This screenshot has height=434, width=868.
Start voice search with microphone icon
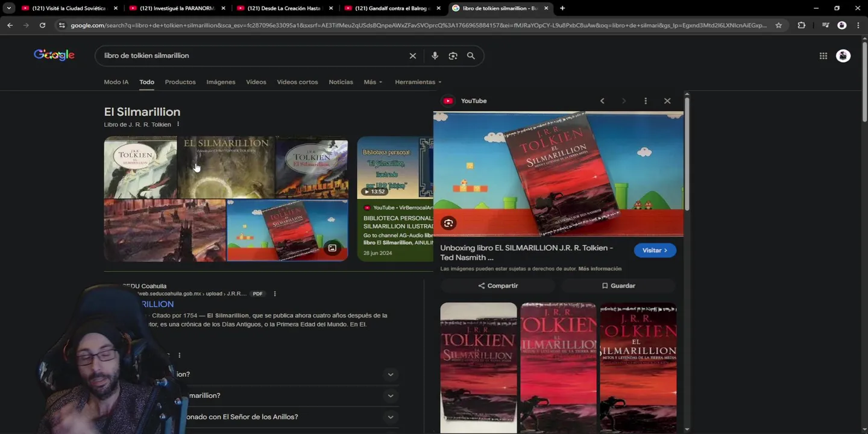pos(435,55)
